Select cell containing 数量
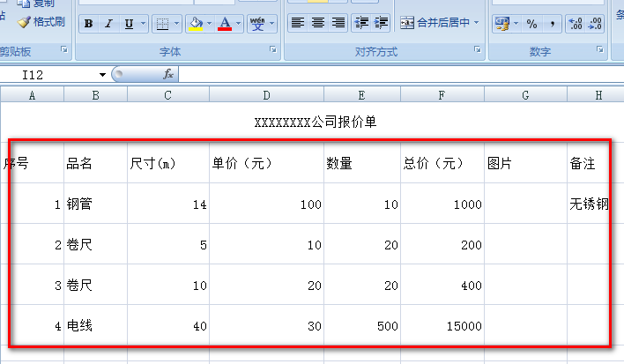Screen dimensions: 624x364 tap(361, 163)
